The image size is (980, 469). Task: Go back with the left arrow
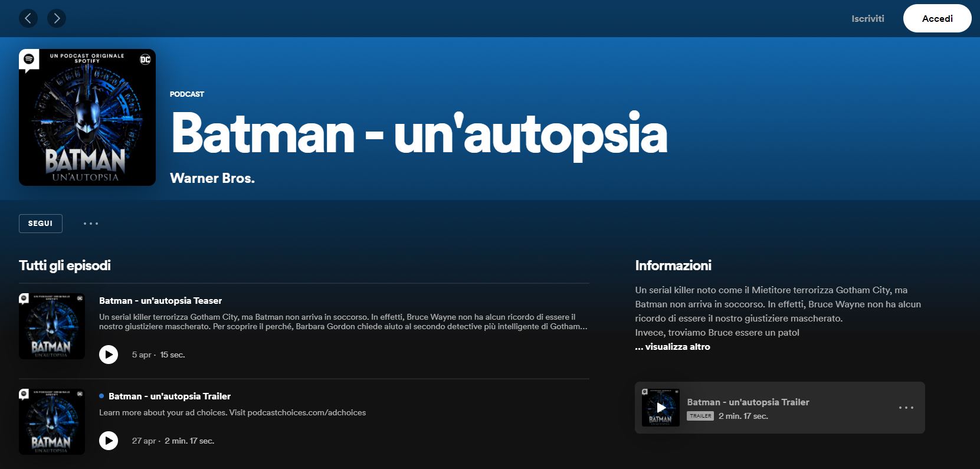[x=28, y=18]
